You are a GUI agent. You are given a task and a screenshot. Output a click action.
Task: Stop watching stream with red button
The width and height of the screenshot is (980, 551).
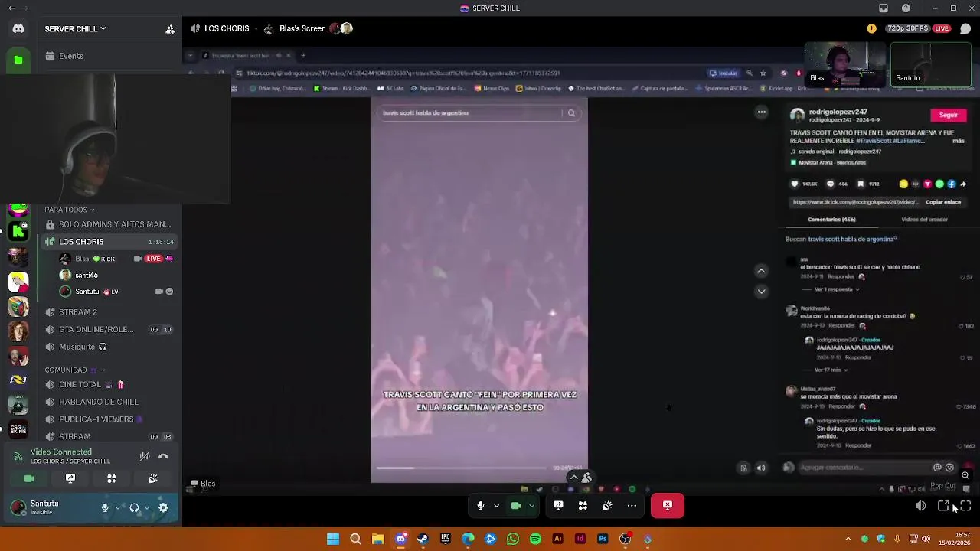click(x=668, y=505)
